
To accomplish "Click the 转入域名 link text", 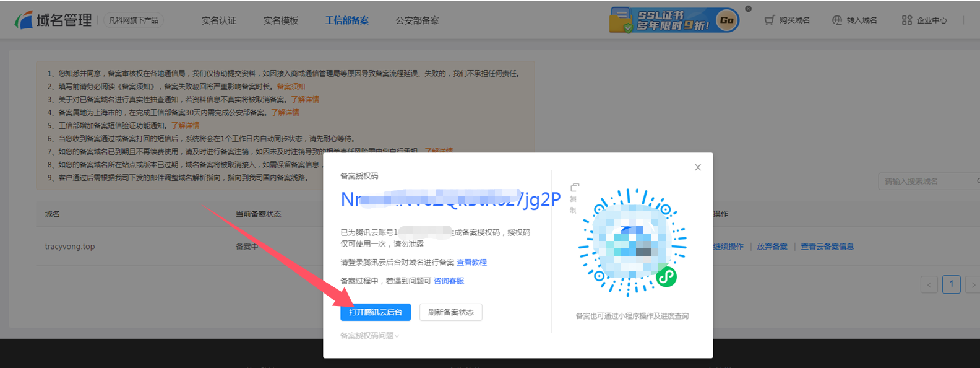I will pos(862,20).
